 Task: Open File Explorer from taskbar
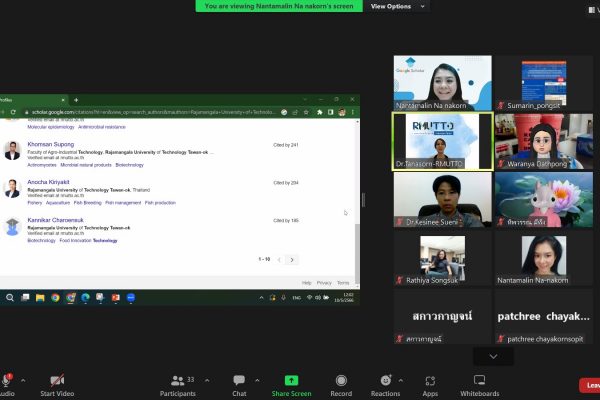pyautogui.click(x=40, y=297)
